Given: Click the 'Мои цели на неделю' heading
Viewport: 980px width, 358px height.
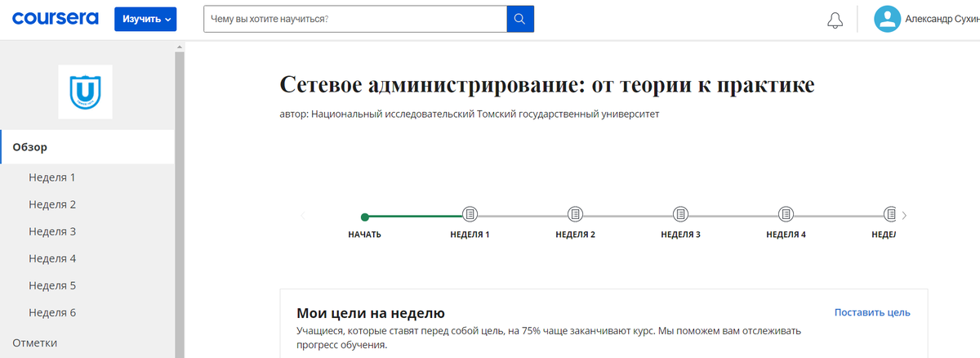Looking at the screenshot, I should 370,313.
